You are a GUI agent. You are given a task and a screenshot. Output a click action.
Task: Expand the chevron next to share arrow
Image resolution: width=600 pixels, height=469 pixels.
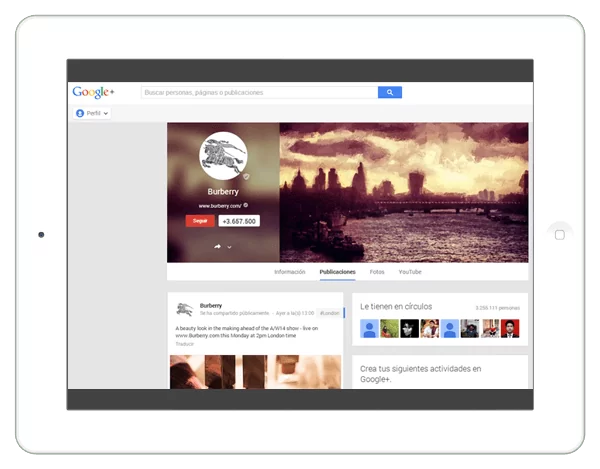(x=229, y=247)
